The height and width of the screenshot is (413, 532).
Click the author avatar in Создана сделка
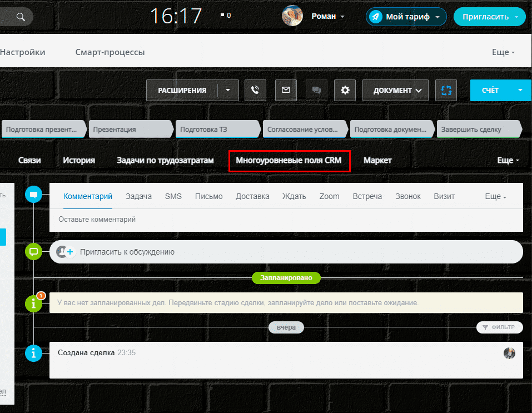pyautogui.click(x=509, y=353)
